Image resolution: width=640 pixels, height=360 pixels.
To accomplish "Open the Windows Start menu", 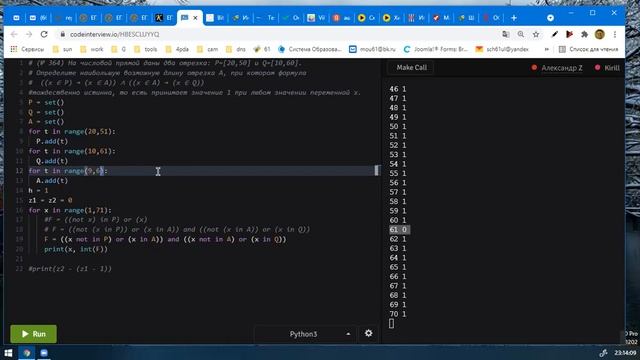I will 8,353.
